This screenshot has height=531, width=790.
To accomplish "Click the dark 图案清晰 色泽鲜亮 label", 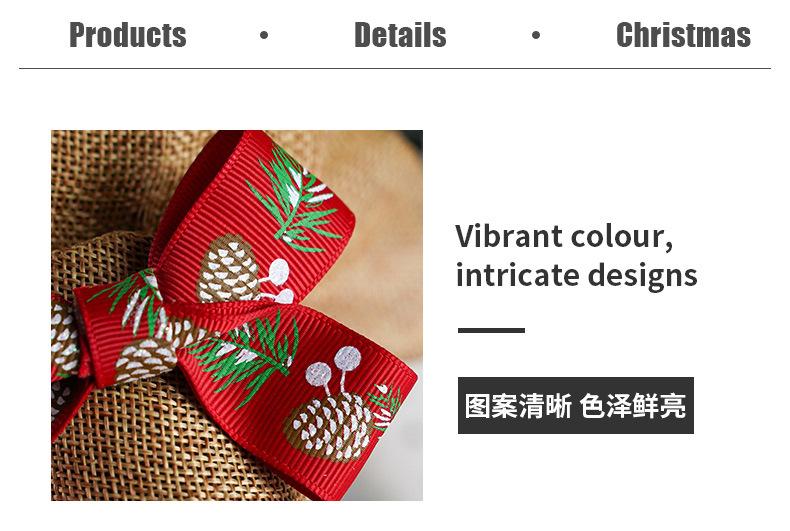I will click(575, 406).
